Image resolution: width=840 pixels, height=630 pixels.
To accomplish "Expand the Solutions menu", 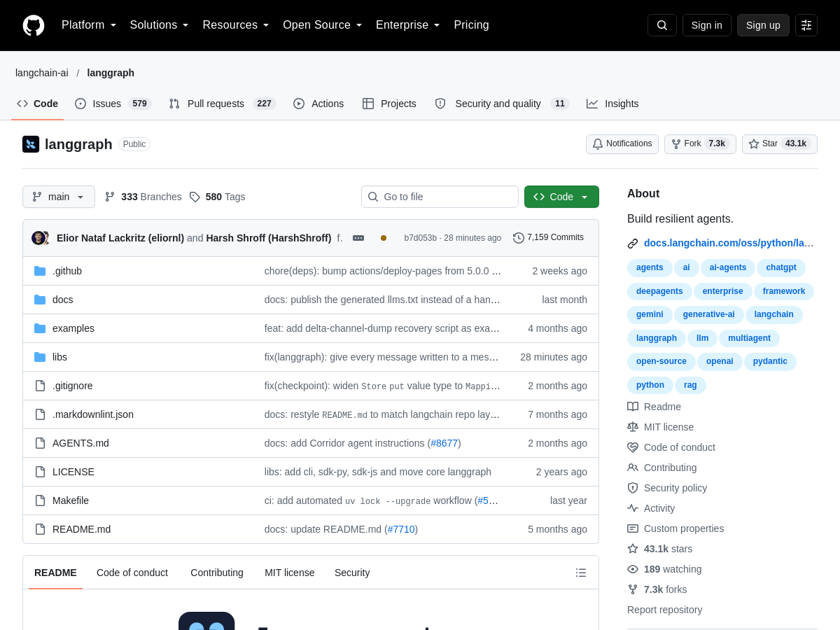I will click(160, 25).
